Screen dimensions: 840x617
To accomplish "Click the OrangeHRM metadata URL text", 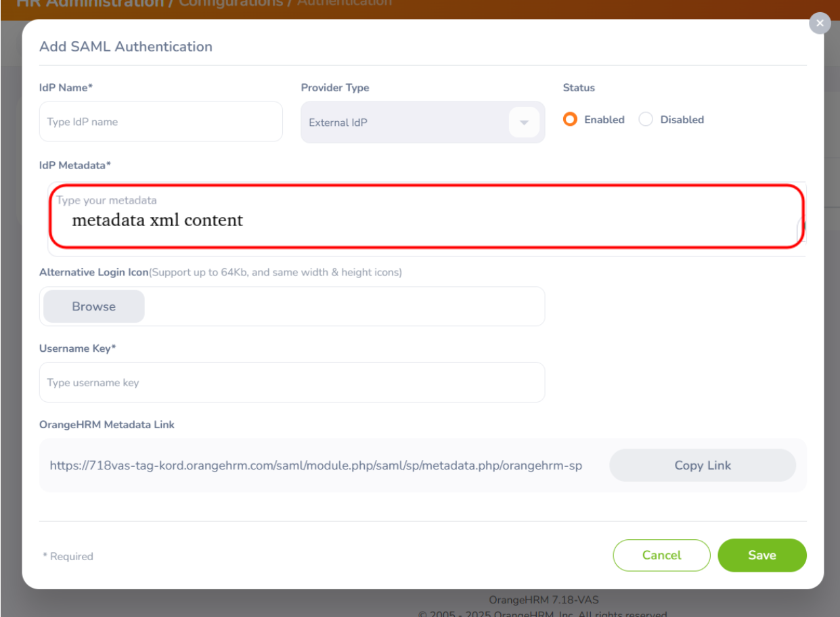I will [315, 465].
